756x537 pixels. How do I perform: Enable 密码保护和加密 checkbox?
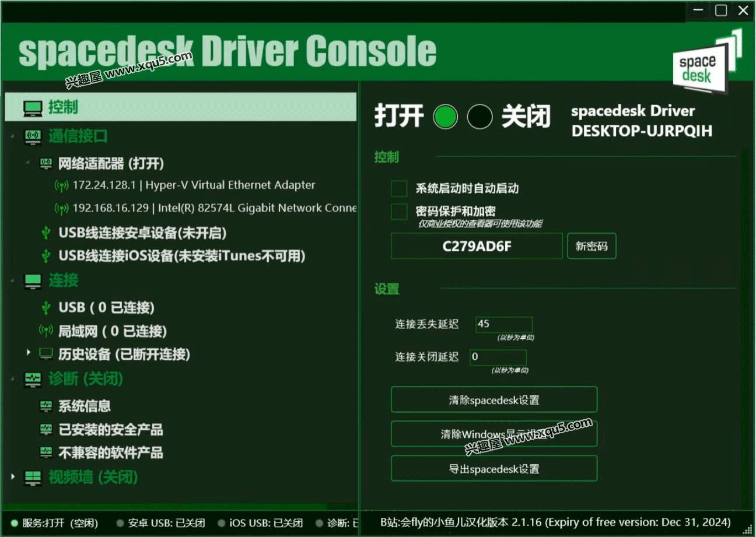pos(399,212)
